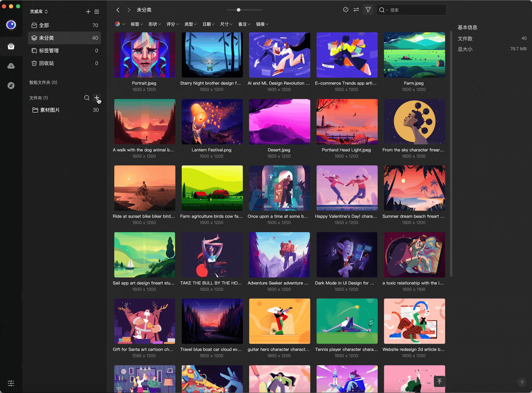
Task: Click the main grid vertical scrollbar
Action: point(451,153)
